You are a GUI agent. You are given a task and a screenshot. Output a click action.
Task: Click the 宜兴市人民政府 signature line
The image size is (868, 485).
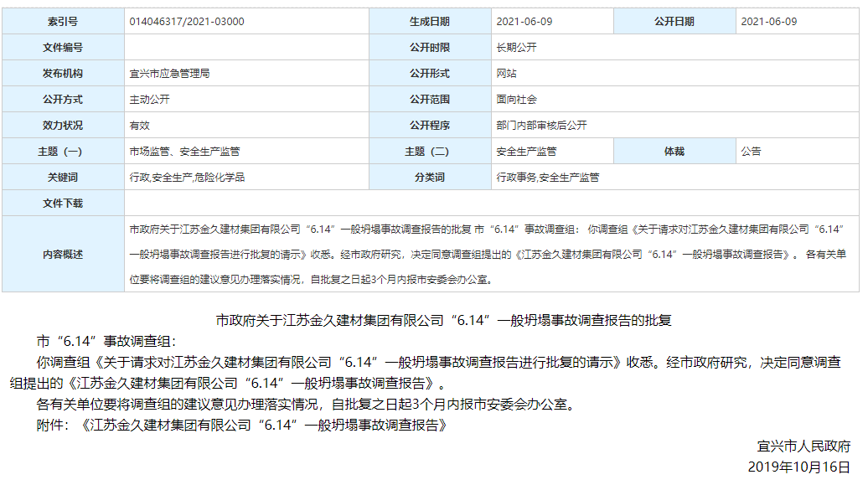[x=803, y=446]
